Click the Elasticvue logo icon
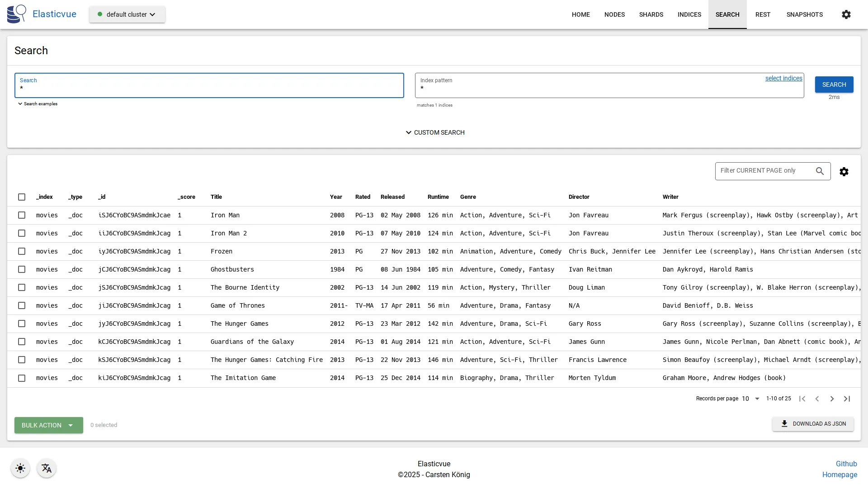 pos(16,14)
